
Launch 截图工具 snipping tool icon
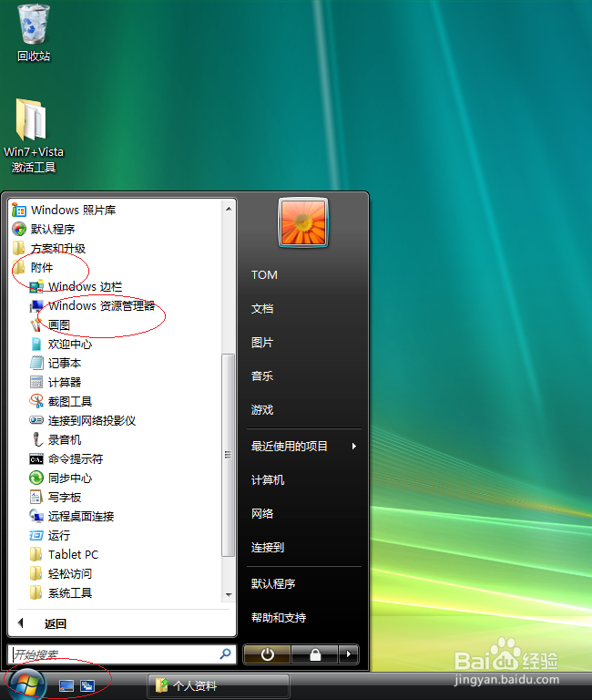[36, 401]
